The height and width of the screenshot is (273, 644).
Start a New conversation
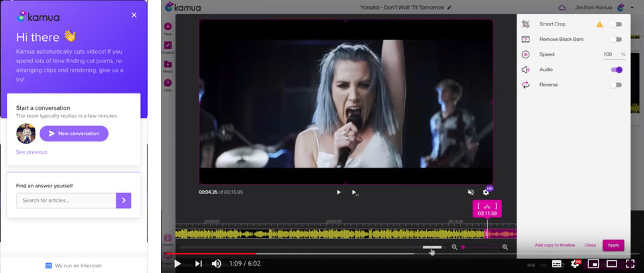click(74, 133)
